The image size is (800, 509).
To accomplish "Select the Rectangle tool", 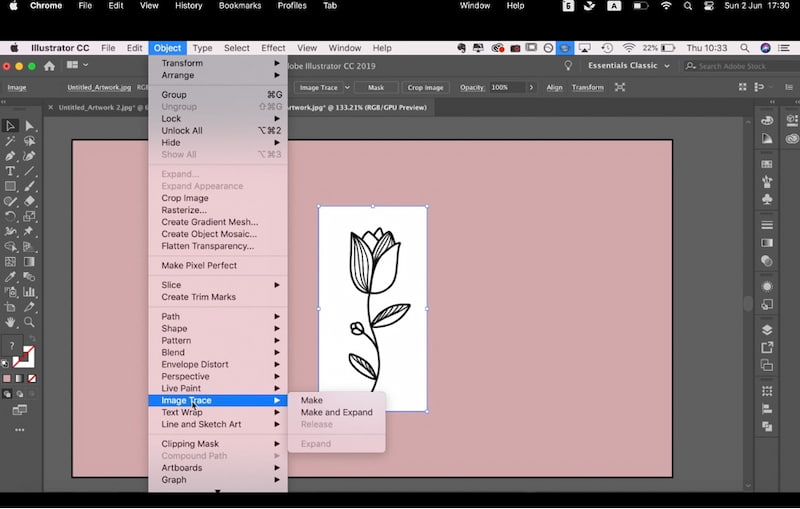I will click(x=10, y=186).
